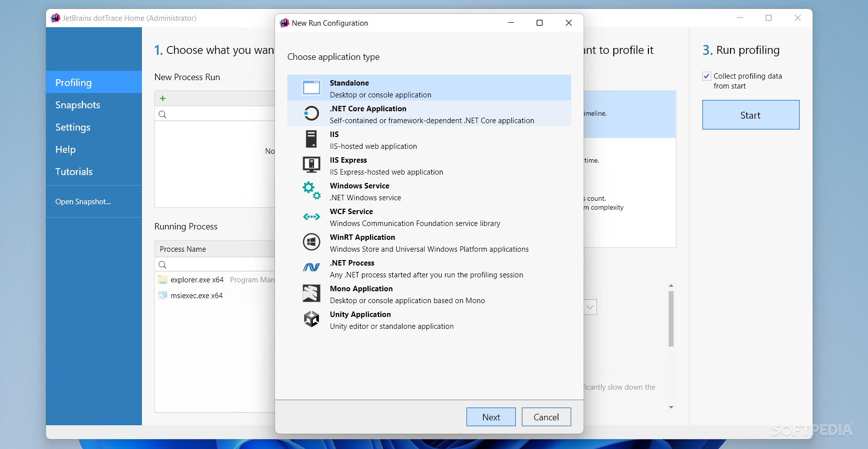
Task: Click 'Windows Communication Foundation service library' text
Action: [x=415, y=224]
